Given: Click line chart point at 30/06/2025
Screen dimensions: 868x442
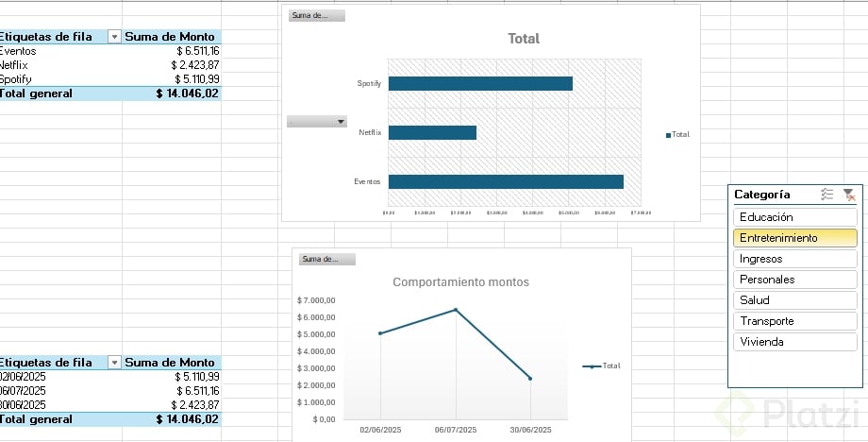Looking at the screenshot, I should point(530,379).
